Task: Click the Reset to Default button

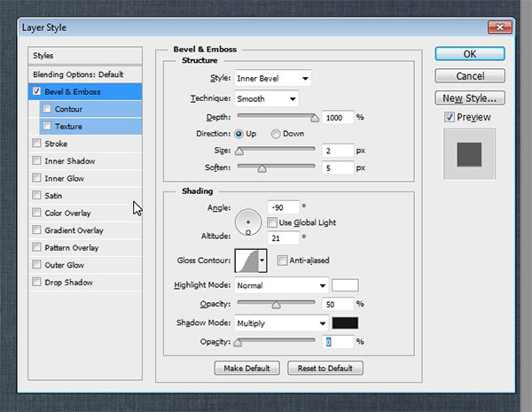Action: click(325, 368)
